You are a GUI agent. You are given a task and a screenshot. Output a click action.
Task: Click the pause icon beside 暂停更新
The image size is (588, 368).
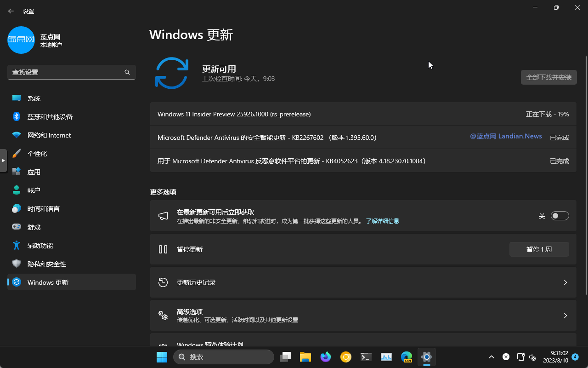click(x=163, y=249)
